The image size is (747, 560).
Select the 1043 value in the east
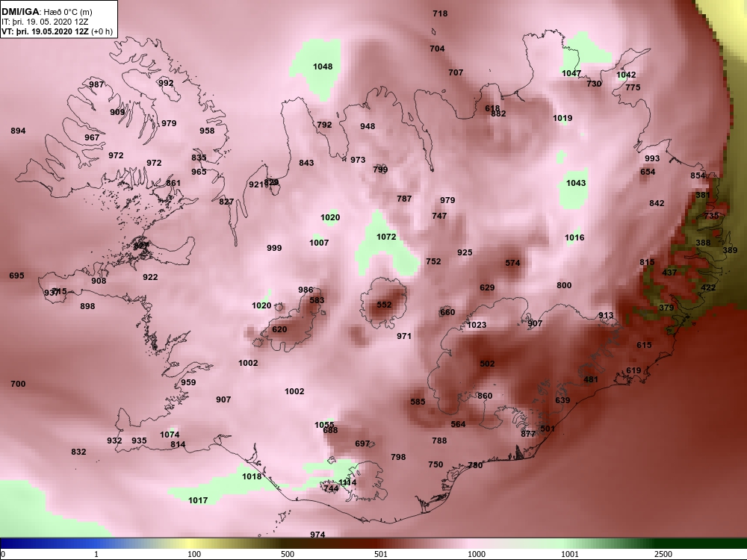tap(575, 184)
